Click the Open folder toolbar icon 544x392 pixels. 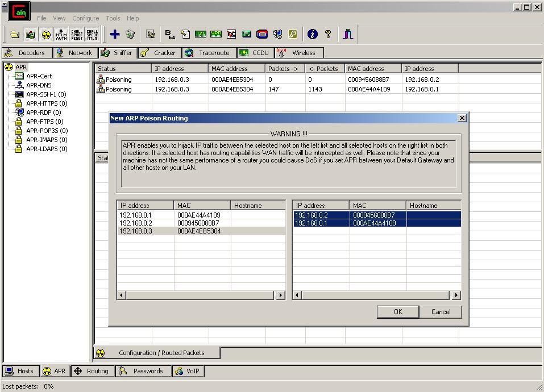tap(15, 34)
